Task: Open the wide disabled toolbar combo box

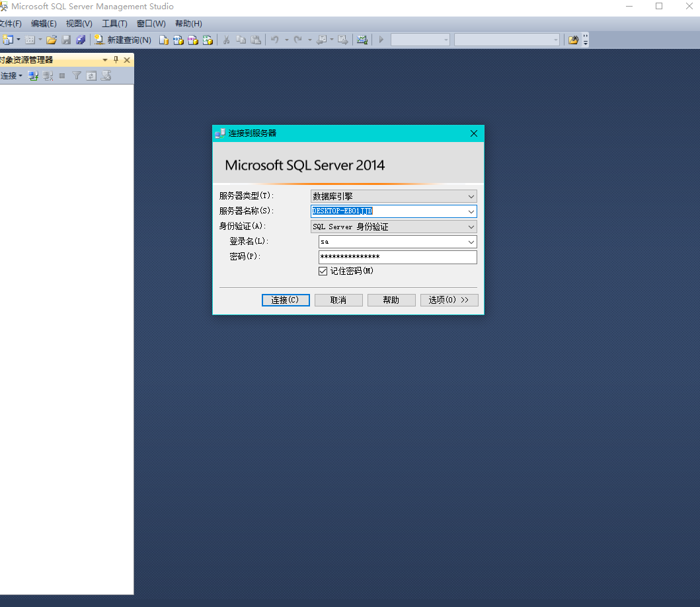Action: (x=507, y=40)
